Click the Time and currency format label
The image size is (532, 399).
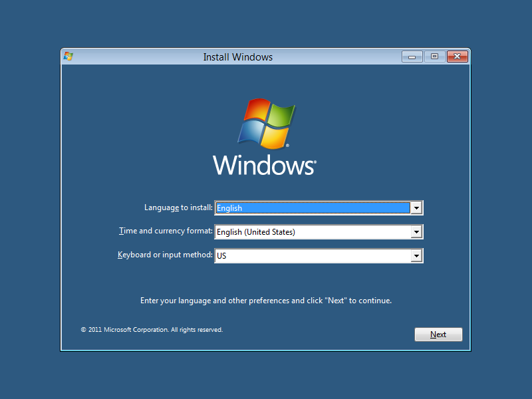click(166, 231)
